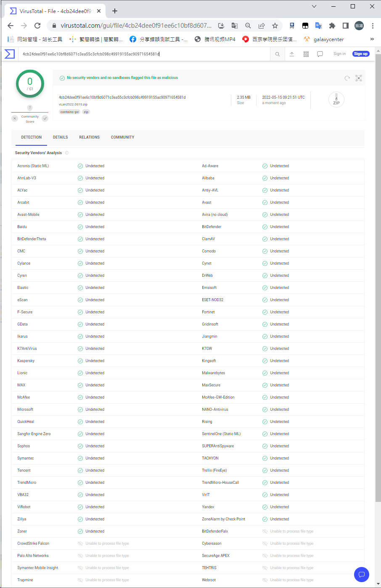Open the notifications comment icon
Screen dimensions: 381x588
(x=320, y=54)
